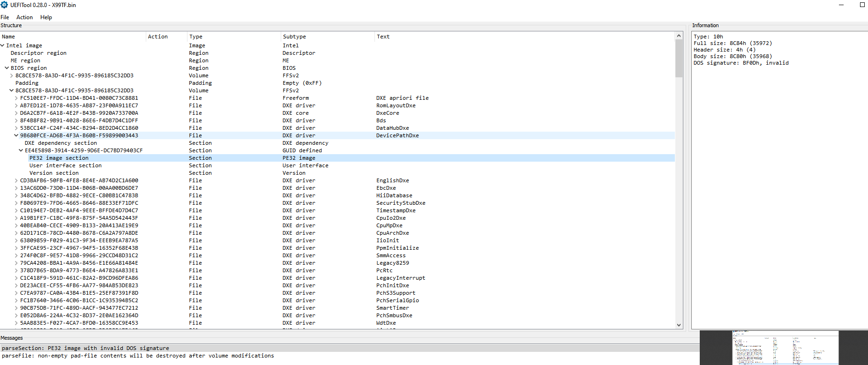This screenshot has height=365, width=868.
Task: Select the 3FFCAE95 PpmInitialize file row
Action: [337, 248]
